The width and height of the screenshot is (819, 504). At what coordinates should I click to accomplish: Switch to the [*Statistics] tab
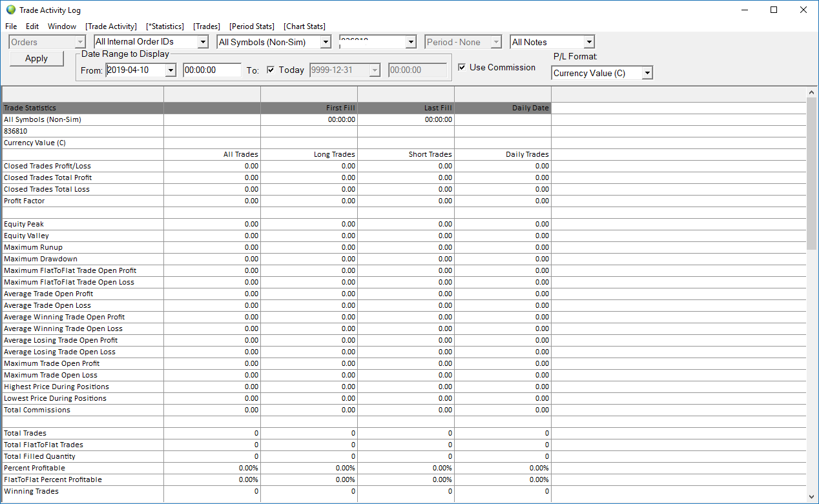click(x=165, y=26)
